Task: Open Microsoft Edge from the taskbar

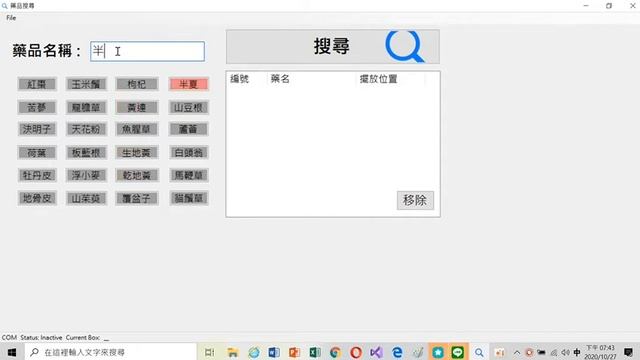Action: [397, 352]
